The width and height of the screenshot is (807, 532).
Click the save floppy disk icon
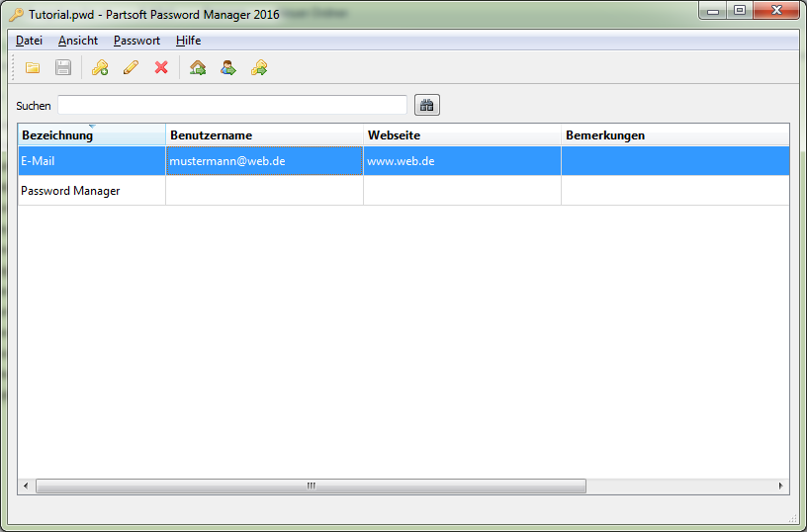63,67
